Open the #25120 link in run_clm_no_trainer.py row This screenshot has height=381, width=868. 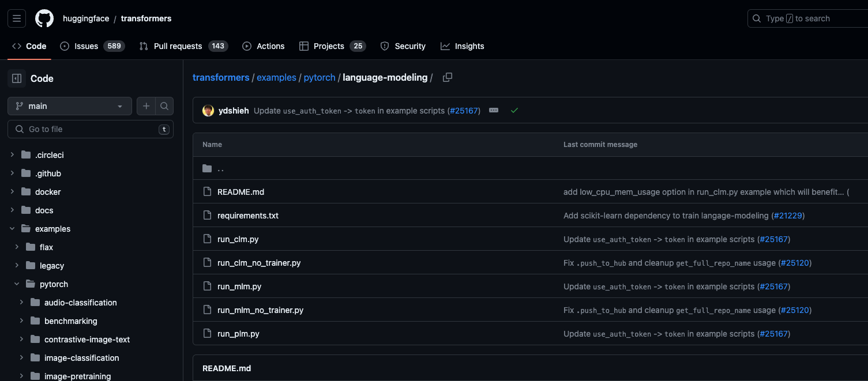pyautogui.click(x=794, y=263)
